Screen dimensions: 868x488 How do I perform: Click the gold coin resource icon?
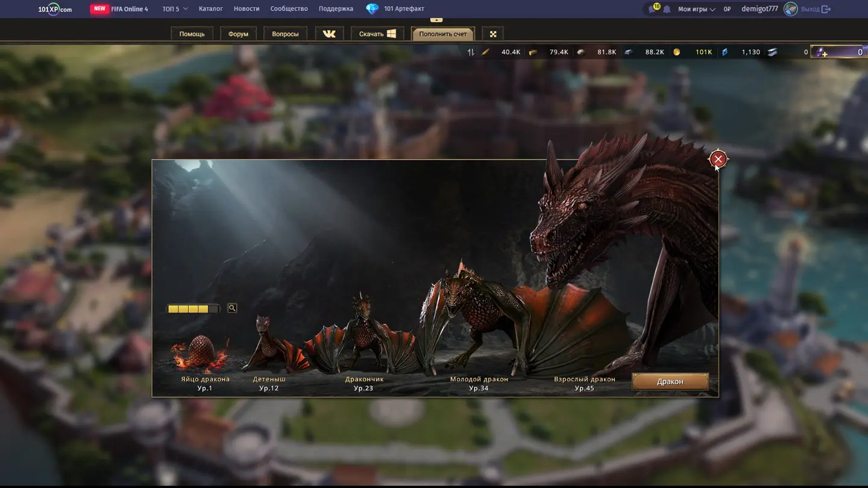[x=676, y=52]
